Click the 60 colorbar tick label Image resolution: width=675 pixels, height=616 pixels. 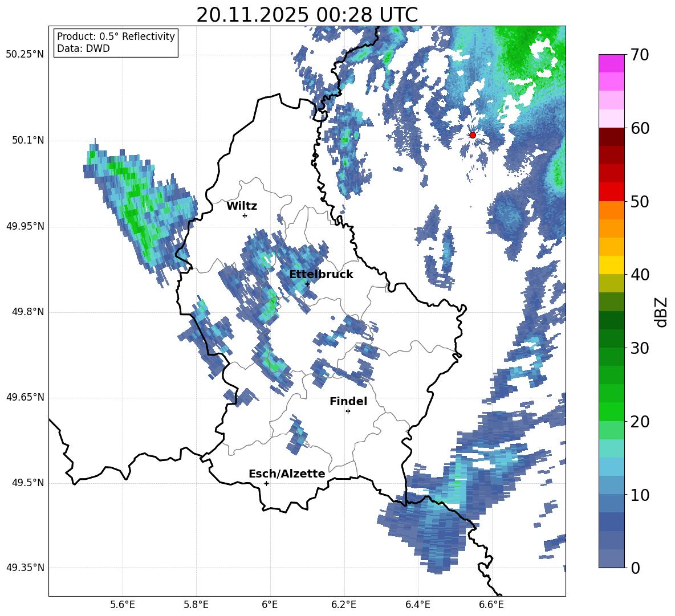click(640, 128)
